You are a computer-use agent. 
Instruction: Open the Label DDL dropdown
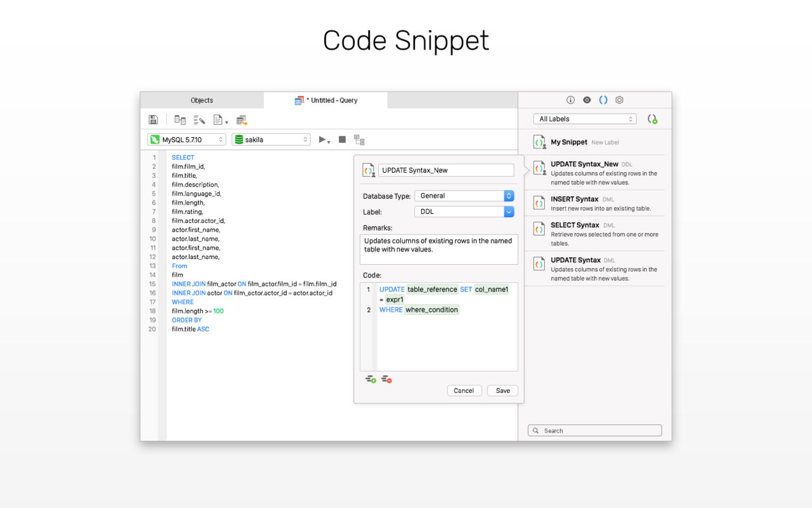tap(464, 211)
